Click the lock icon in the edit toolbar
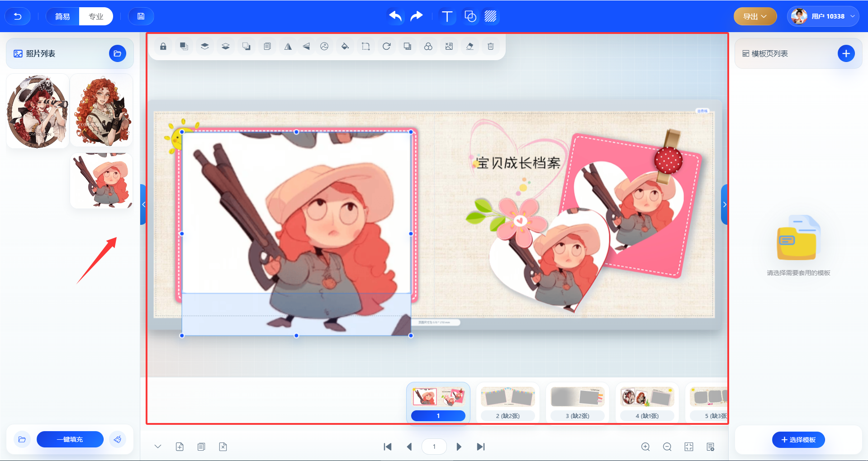Image resolution: width=868 pixels, height=461 pixels. pos(163,46)
